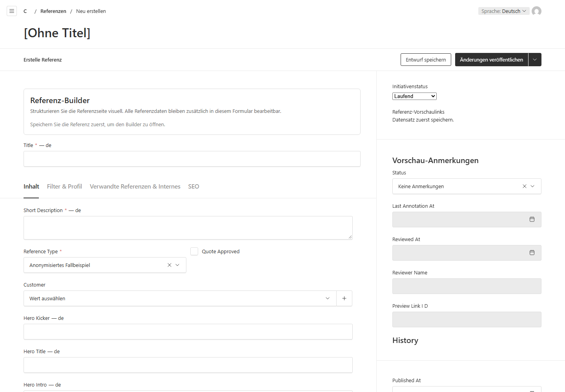The width and height of the screenshot is (565, 392).
Task: Open the Customer Wert auswählen dropdown
Action: click(x=180, y=298)
